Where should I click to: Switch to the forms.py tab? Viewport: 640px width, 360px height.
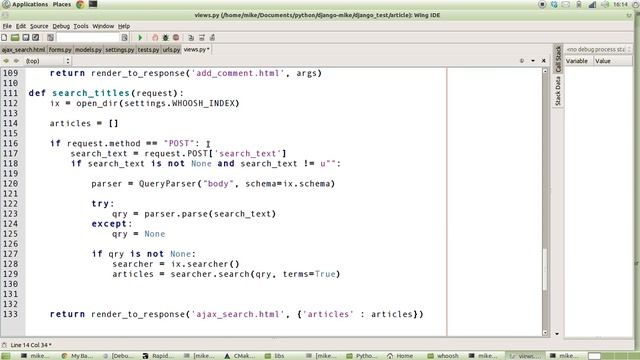click(x=60, y=50)
